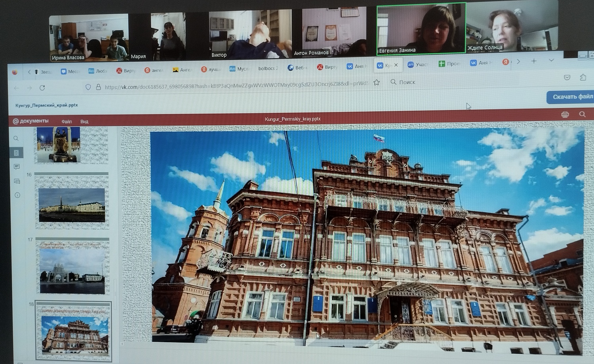Open a new browser tab
The image size is (594, 364).
tap(534, 61)
